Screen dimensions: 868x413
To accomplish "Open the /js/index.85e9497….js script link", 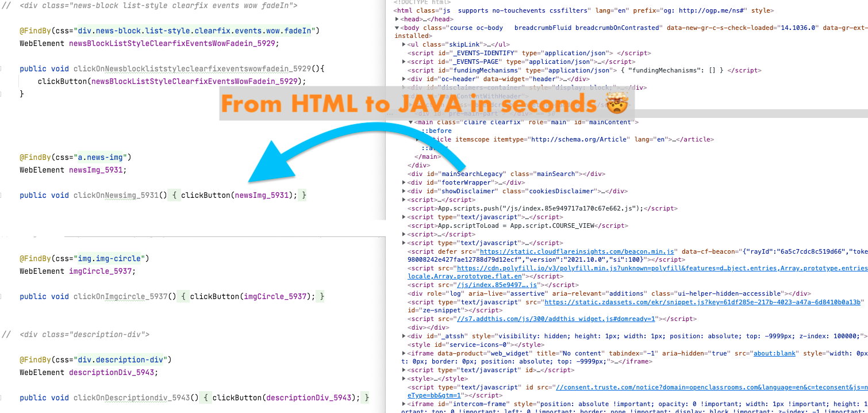I will 497,285.
